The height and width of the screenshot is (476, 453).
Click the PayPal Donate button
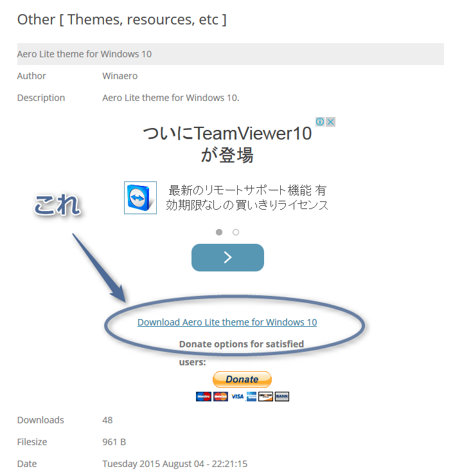[x=242, y=379]
